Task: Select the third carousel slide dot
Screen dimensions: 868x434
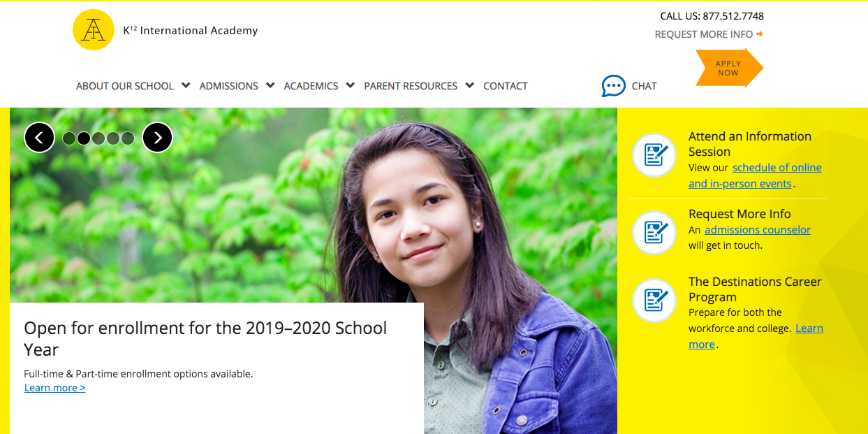Action: [x=98, y=138]
